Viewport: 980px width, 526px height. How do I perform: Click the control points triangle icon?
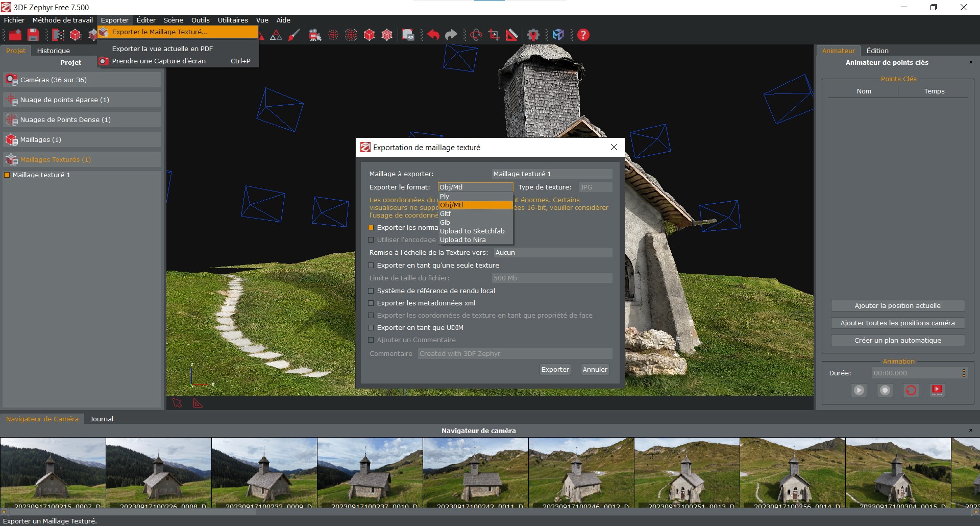[276, 35]
